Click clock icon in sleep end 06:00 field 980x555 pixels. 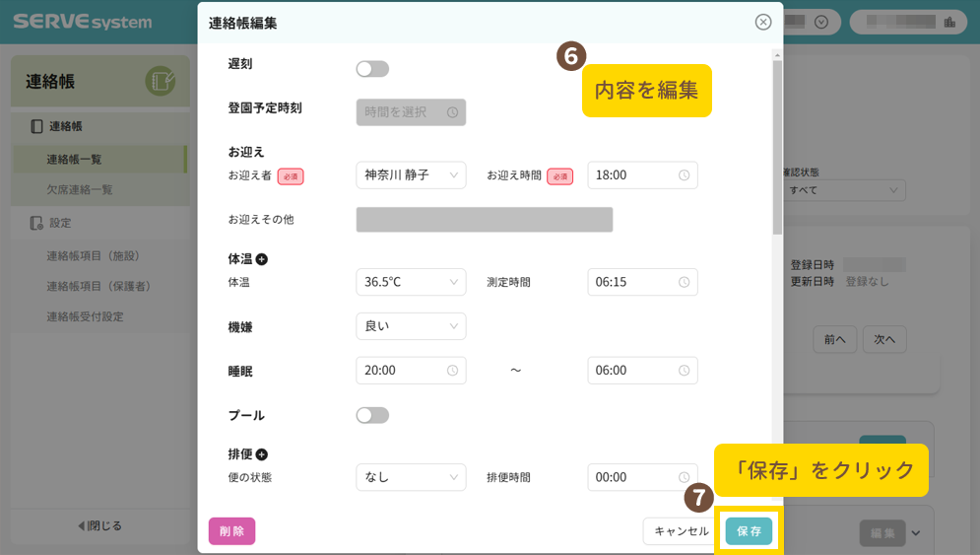(x=684, y=371)
